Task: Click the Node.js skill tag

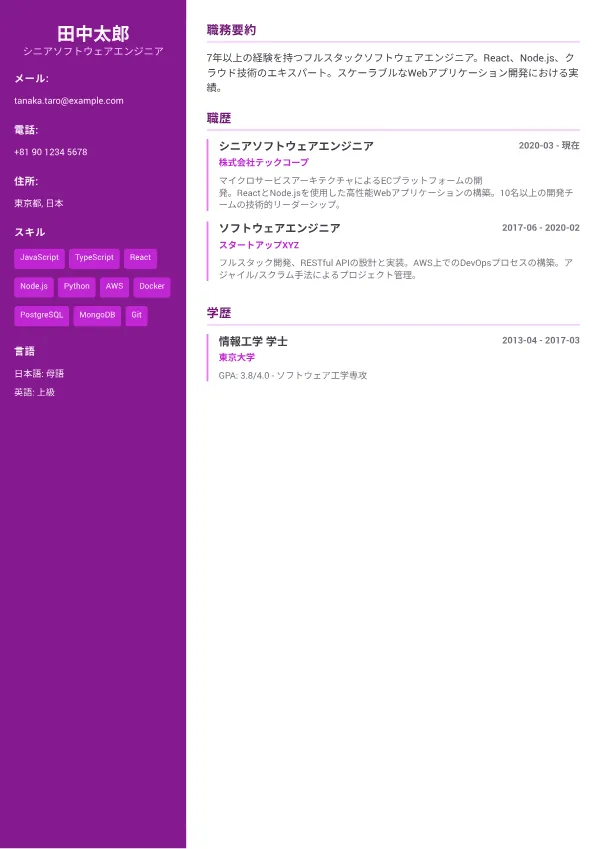Action: [34, 286]
